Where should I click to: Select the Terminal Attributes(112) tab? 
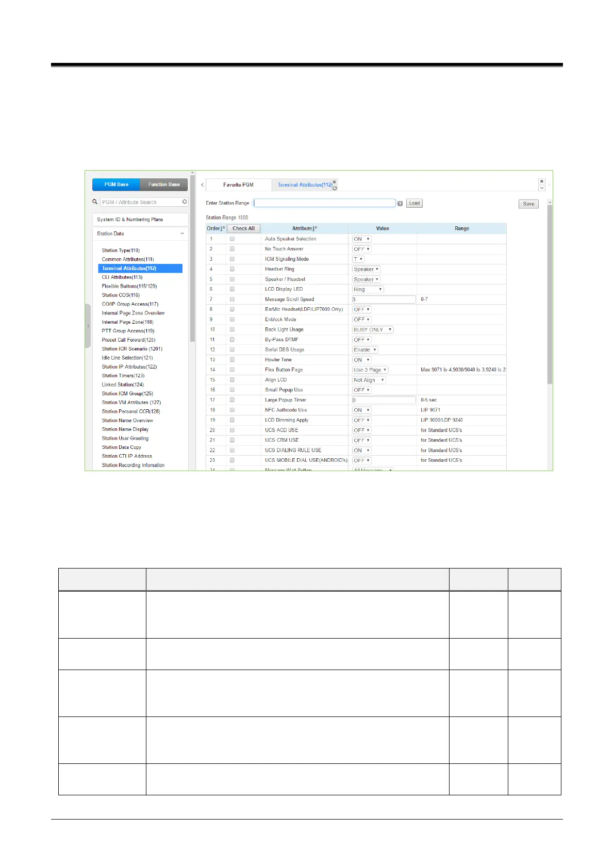[305, 185]
